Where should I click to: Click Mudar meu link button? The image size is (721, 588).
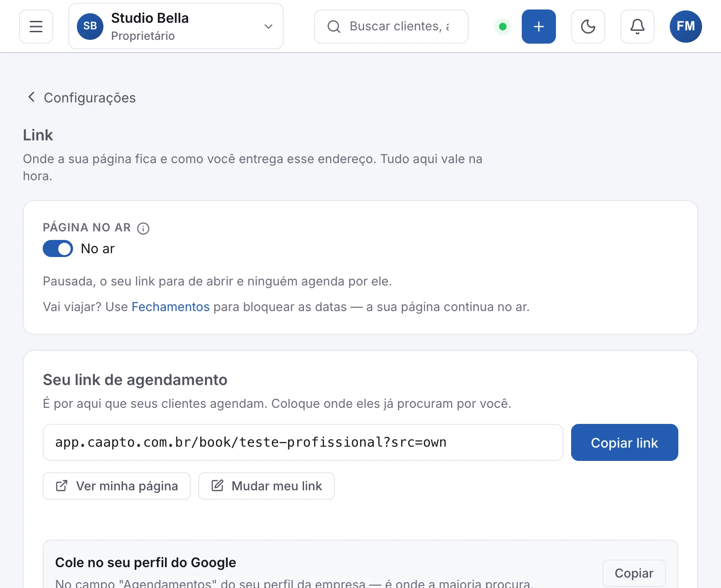(267, 486)
